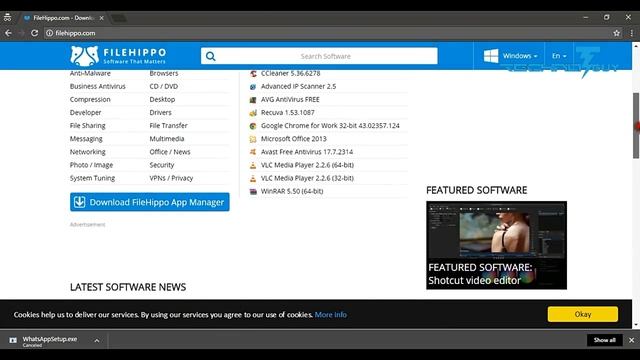Open Drivers category
This screenshot has height=360, width=640.
[x=160, y=113]
